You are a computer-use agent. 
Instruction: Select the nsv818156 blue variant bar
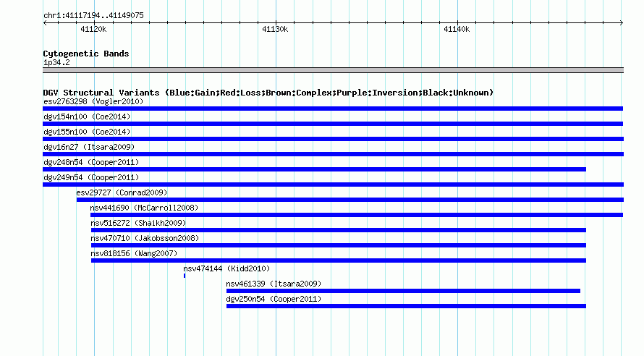[x=339, y=260]
